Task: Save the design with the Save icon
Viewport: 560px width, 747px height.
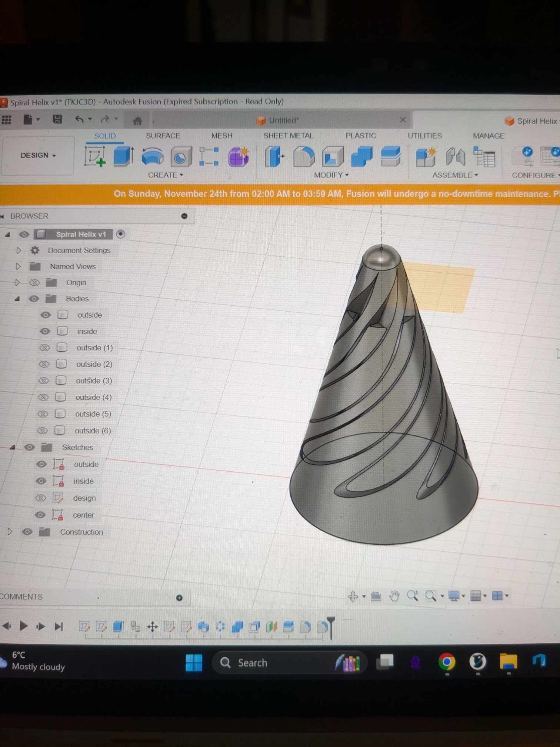Action: [57, 119]
